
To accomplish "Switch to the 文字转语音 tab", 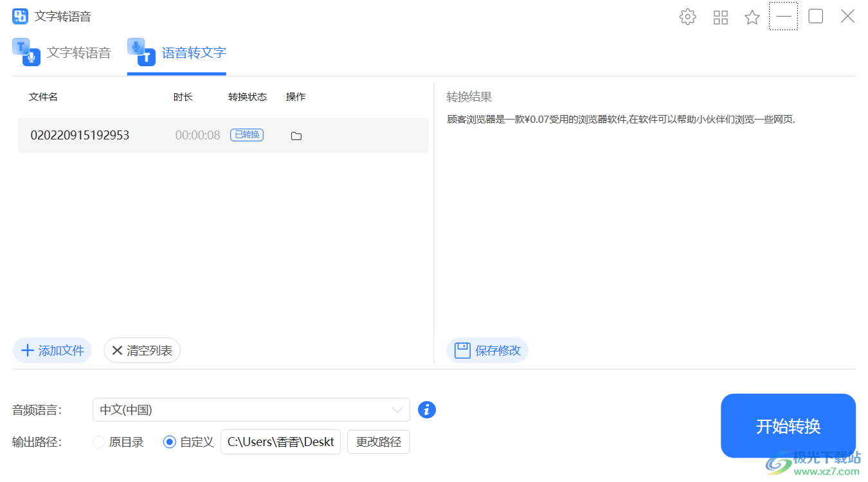I will pyautogui.click(x=62, y=53).
